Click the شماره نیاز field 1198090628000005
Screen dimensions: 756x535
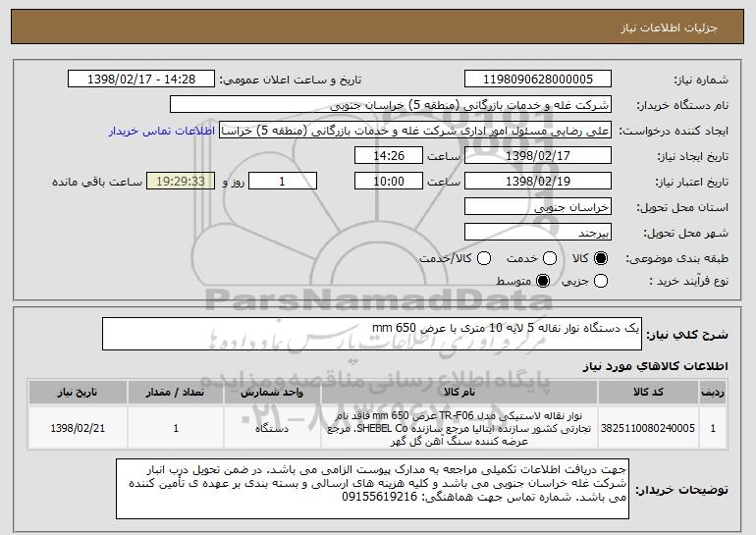[538, 80]
